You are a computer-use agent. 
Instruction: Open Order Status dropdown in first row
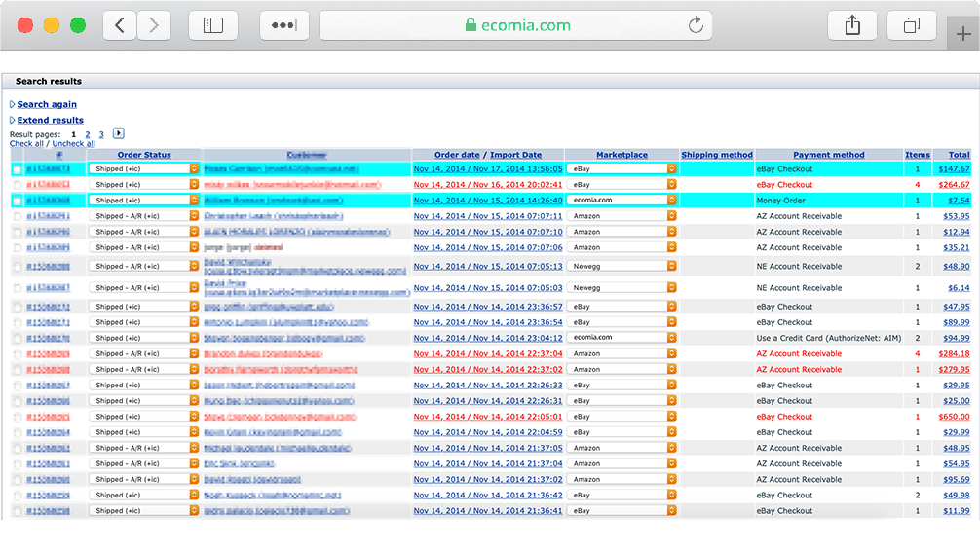click(x=144, y=169)
